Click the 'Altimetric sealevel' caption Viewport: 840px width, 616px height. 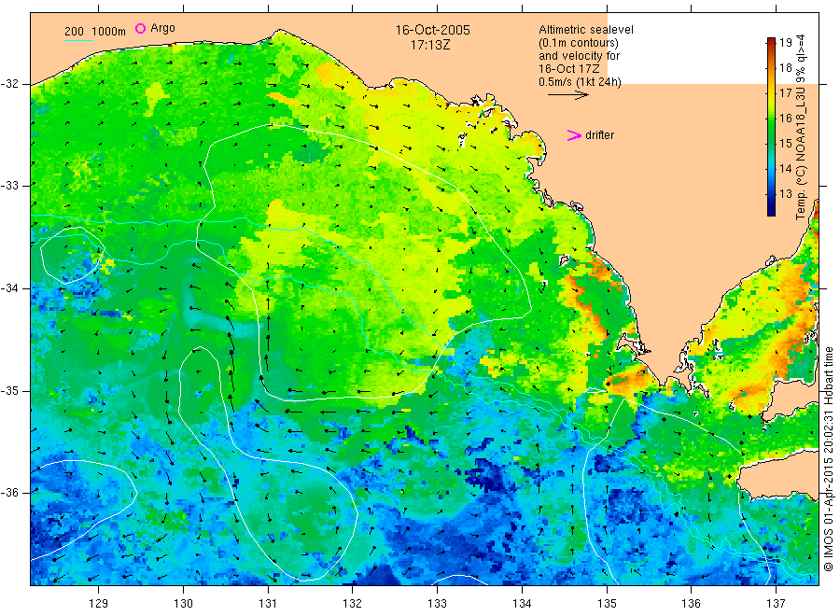(585, 30)
